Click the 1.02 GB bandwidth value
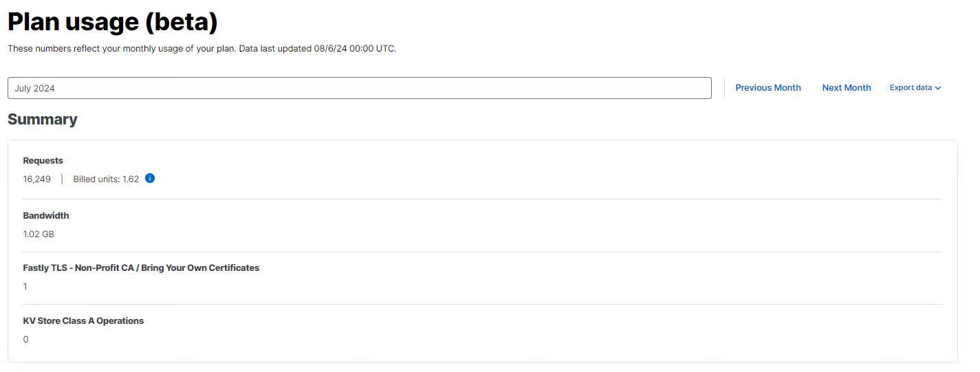Screen dimensions: 980x372 tap(39, 234)
